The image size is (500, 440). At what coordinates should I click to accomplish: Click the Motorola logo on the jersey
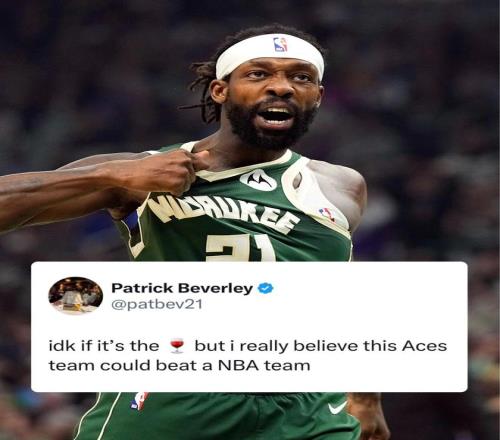pos(258,180)
